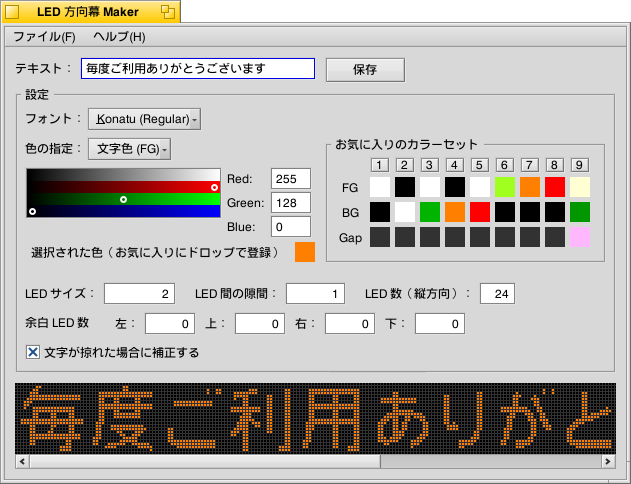Click the preview scrollbar right arrow
Viewport: 631px width, 484px height.
coord(608,461)
